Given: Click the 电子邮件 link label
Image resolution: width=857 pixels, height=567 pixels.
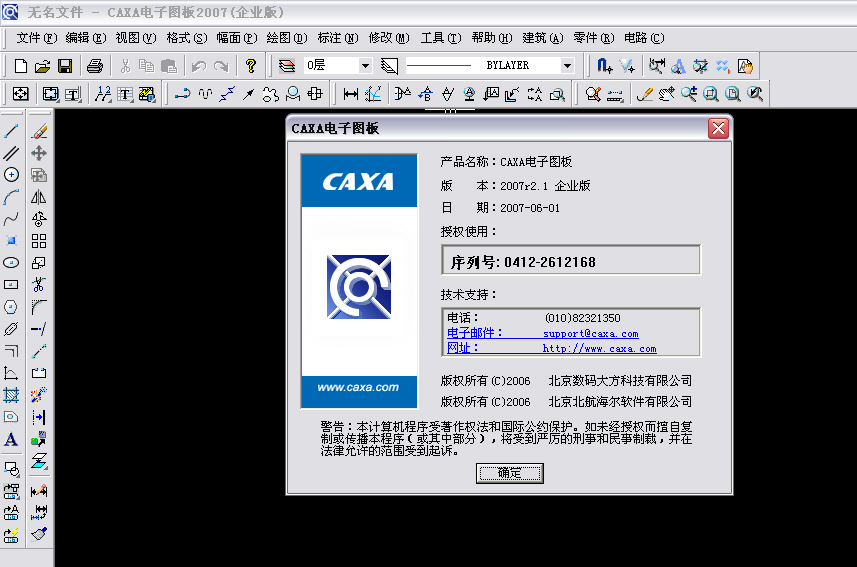Looking at the screenshot, I should click(474, 333).
